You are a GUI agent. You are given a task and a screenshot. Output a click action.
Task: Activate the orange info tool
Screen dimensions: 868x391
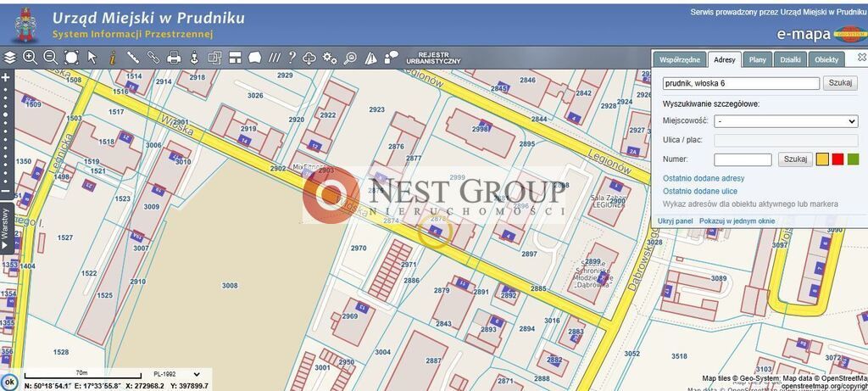[113, 58]
